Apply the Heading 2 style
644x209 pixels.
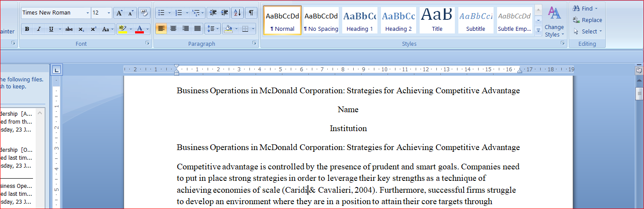pos(399,20)
